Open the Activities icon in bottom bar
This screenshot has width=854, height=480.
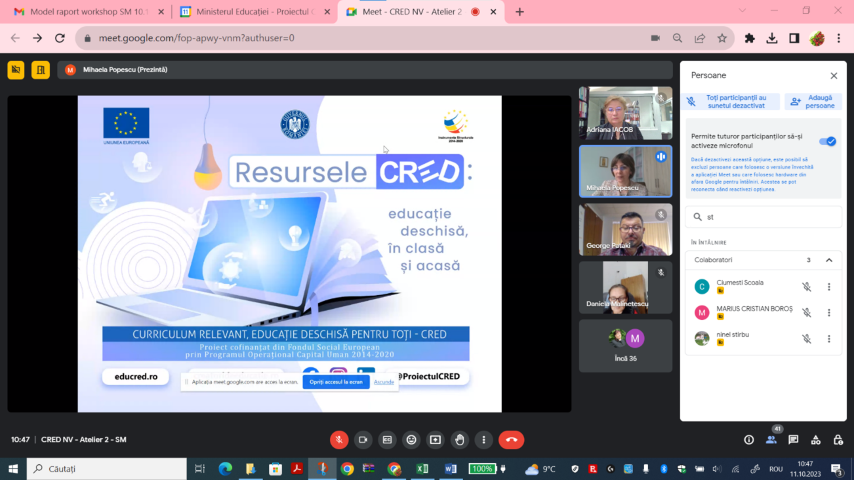tap(815, 440)
